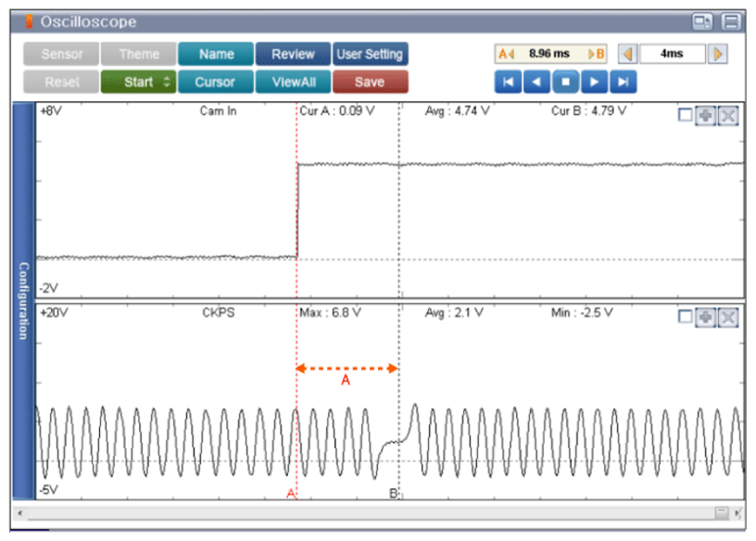
Task: Click the -2V scale label
Action: pos(49,288)
